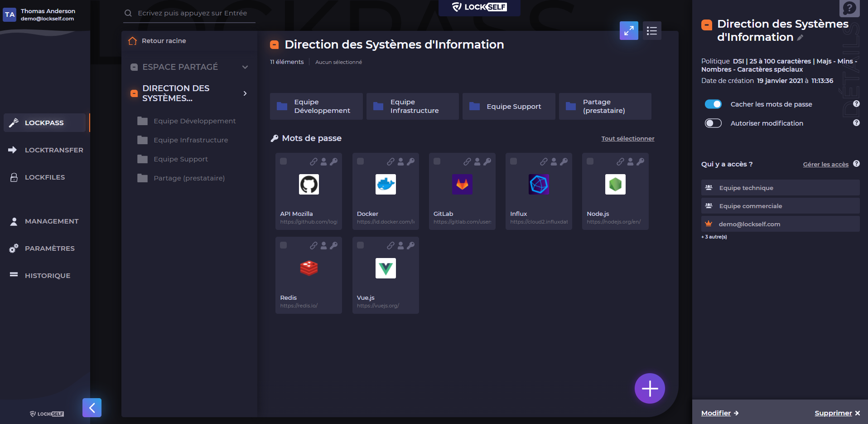Click the Influx logo icon
Screen dimensions: 868x424
click(539, 185)
